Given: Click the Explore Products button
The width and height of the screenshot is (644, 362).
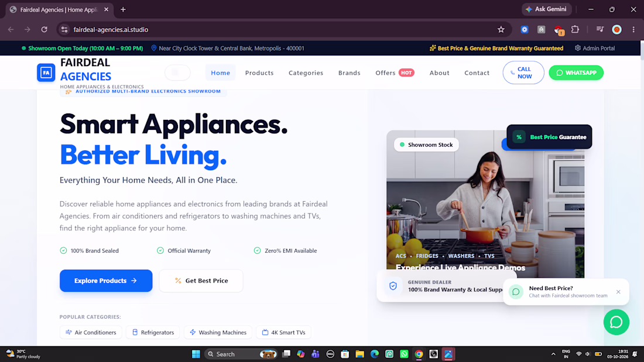Looking at the screenshot, I should pos(106,281).
